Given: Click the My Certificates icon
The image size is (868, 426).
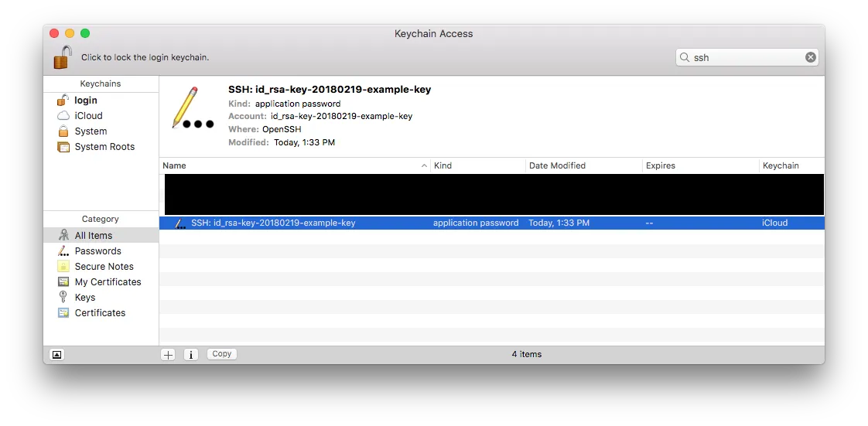Looking at the screenshot, I should (63, 281).
